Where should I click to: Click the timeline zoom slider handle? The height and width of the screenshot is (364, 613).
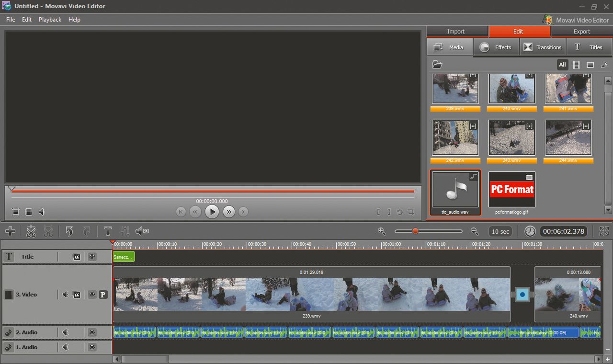pos(415,231)
